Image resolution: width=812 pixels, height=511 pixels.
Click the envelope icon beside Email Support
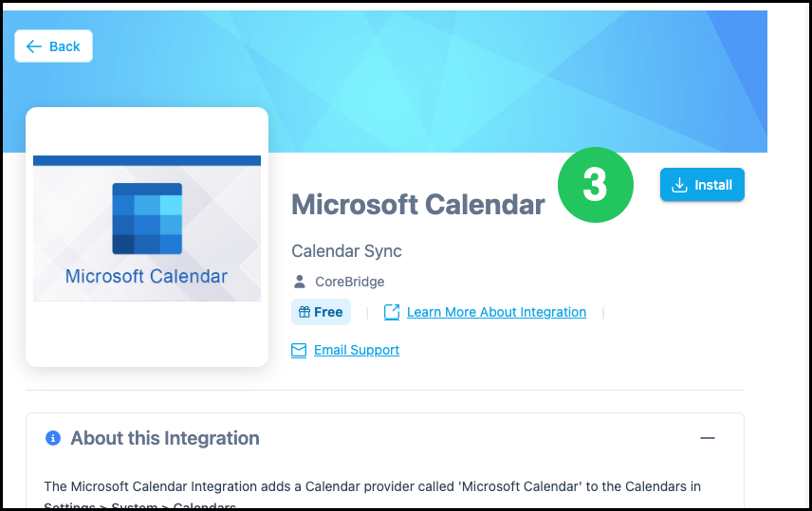(299, 351)
